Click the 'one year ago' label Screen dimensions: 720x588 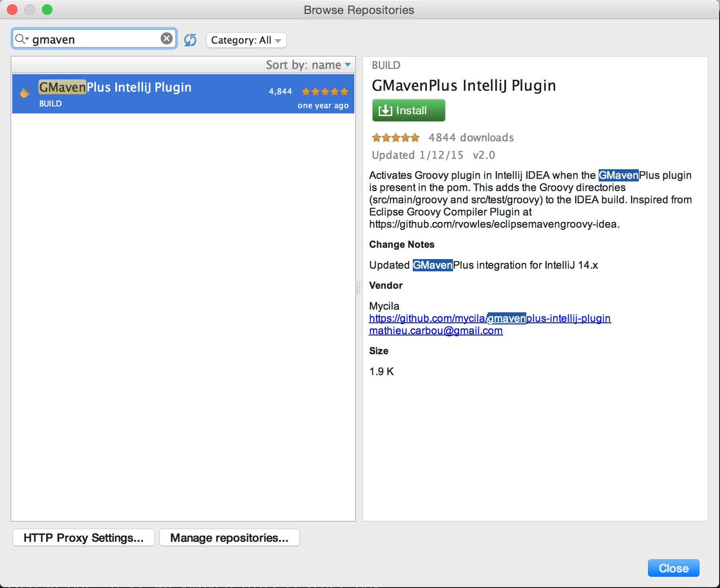[323, 106]
